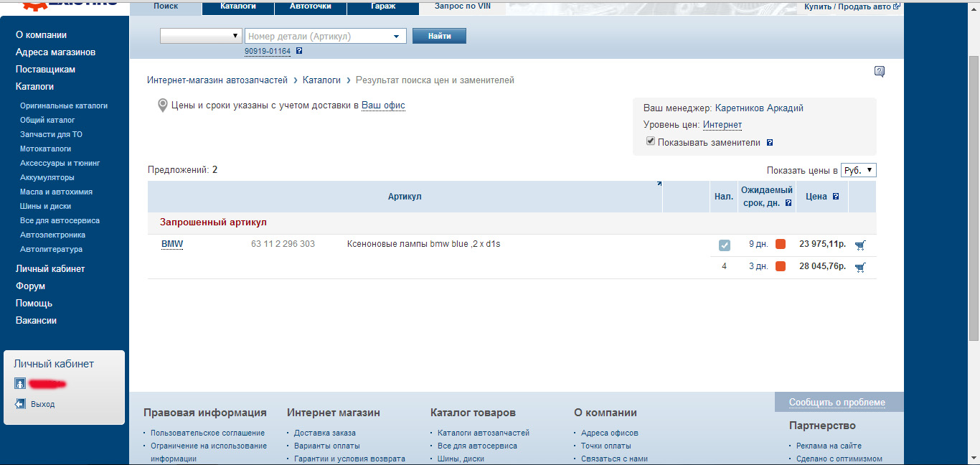This screenshot has height=465, width=980.
Task: Add the 28 045,76р. offer to cart
Action: [x=860, y=267]
